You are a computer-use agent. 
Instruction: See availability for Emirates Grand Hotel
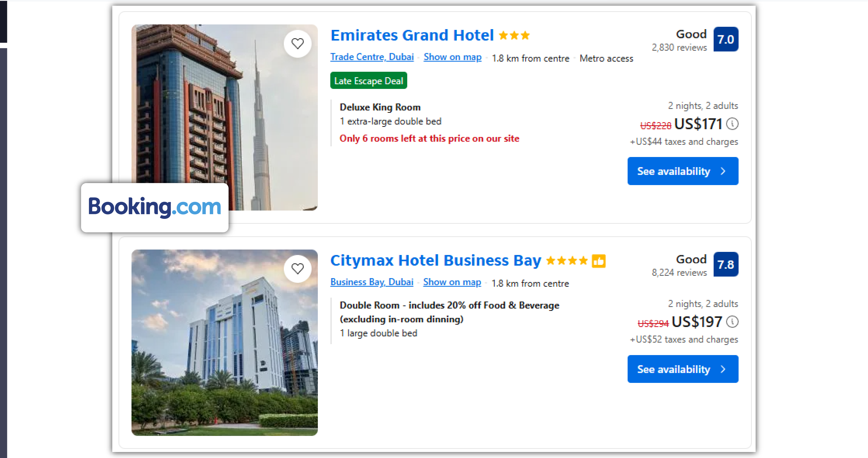coord(683,171)
